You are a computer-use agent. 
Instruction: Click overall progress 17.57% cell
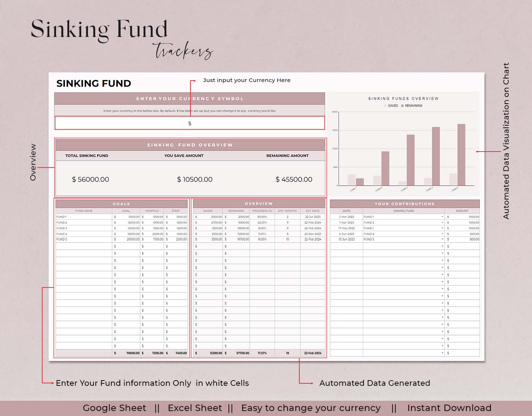(262, 353)
